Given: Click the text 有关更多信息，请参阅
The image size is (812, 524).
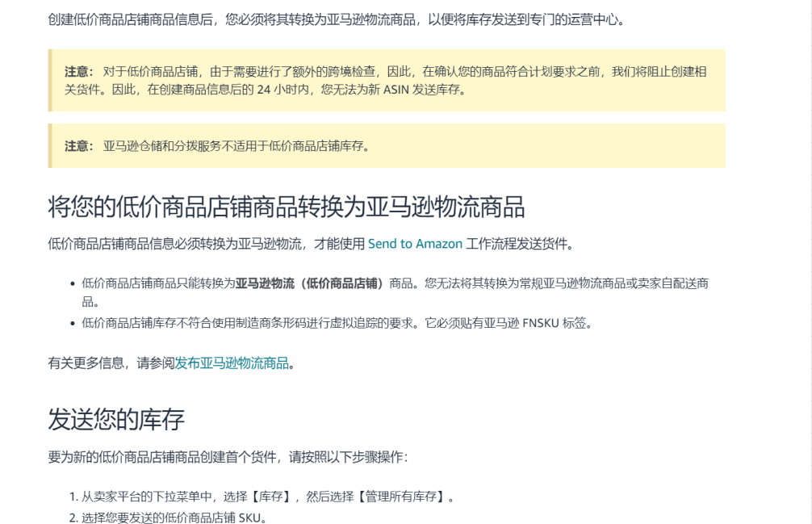Looking at the screenshot, I should 111,363.
